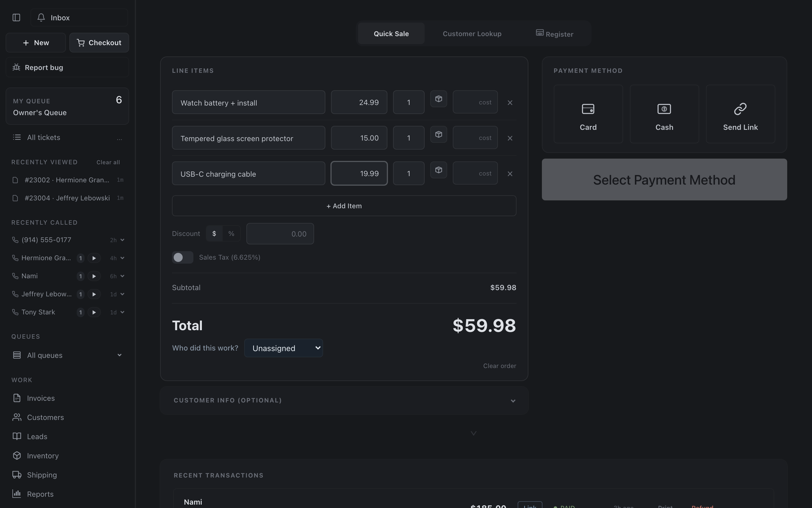
Task: Open the Inbox notifications
Action: [79, 17]
